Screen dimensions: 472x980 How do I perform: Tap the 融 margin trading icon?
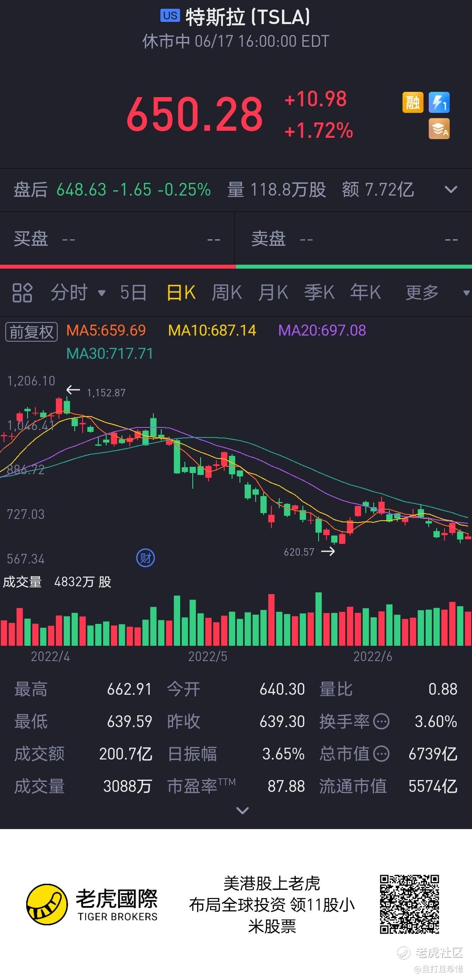pos(413,102)
